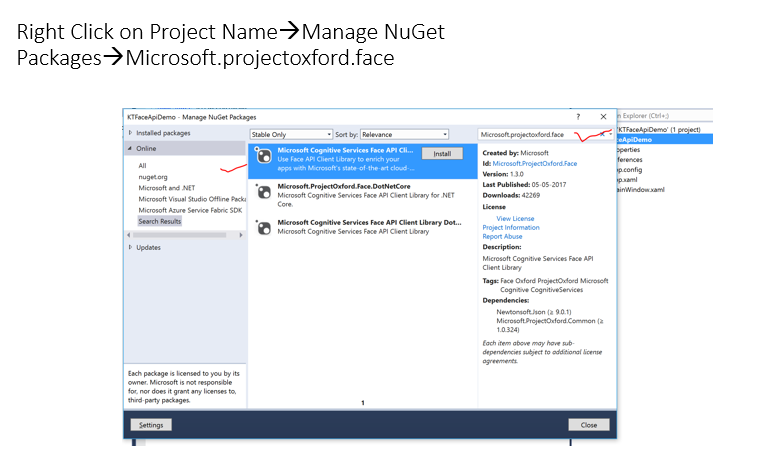Expand the Updates section
Viewport: 761px width, 474px height.
pyautogui.click(x=130, y=247)
